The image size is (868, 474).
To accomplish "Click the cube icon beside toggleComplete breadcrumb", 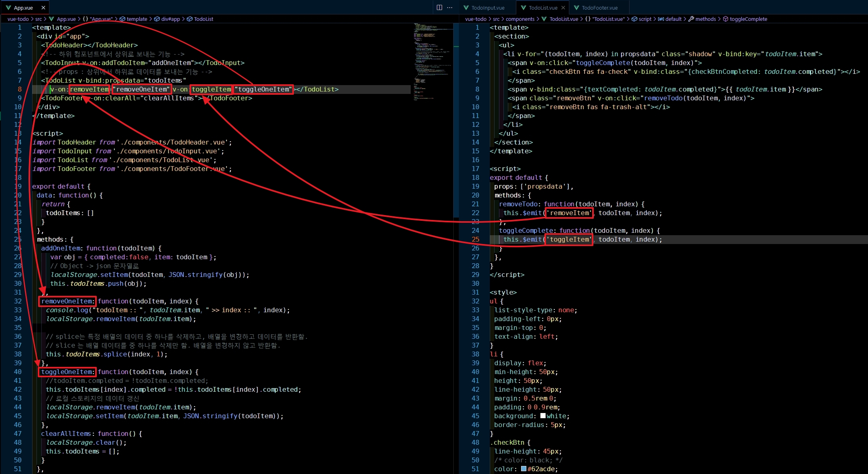I will [x=725, y=19].
